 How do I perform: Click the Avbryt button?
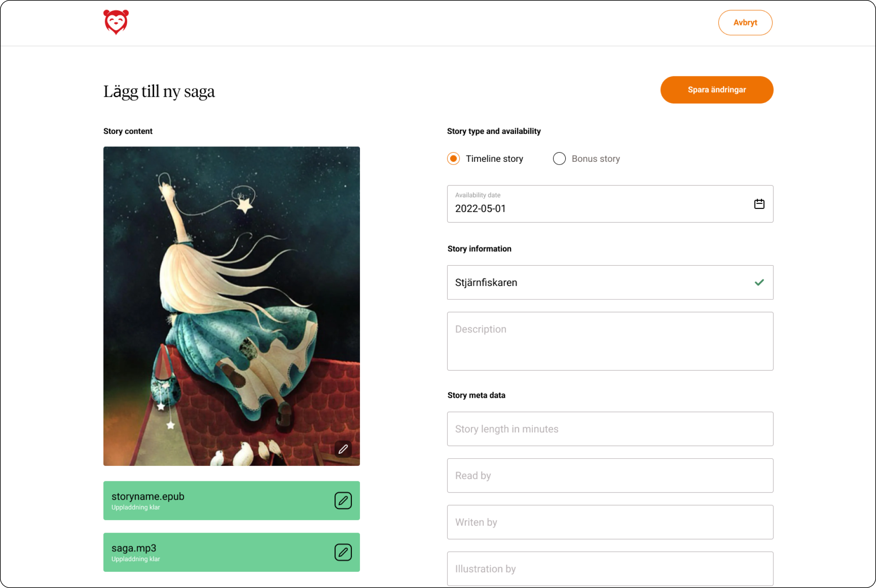pos(745,23)
